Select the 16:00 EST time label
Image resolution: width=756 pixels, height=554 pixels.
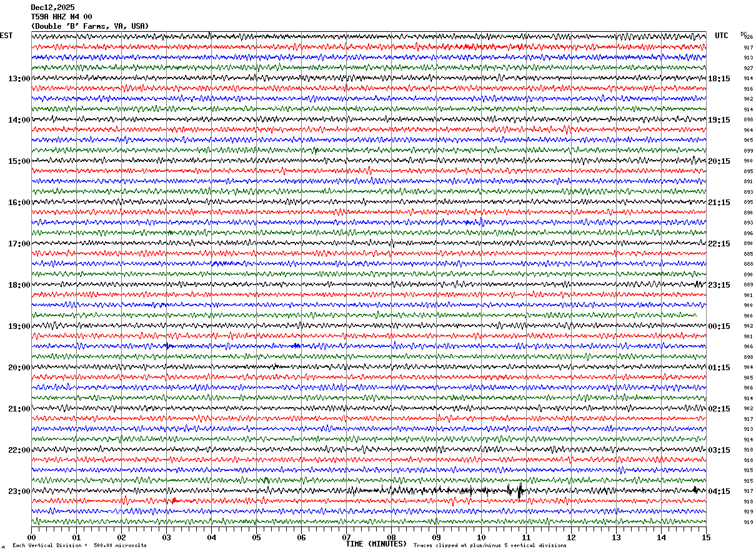19,203
